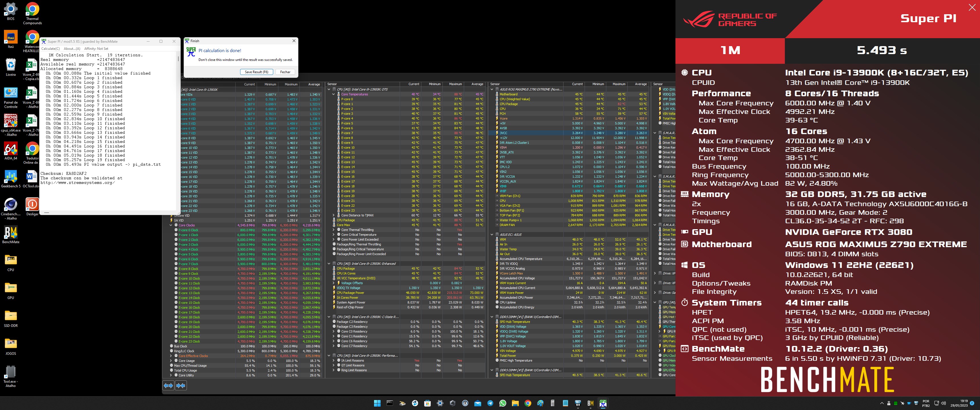Viewport: 980px width, 410px height.
Task: Open Calculate(C) menu in Super PI
Action: (x=51, y=49)
